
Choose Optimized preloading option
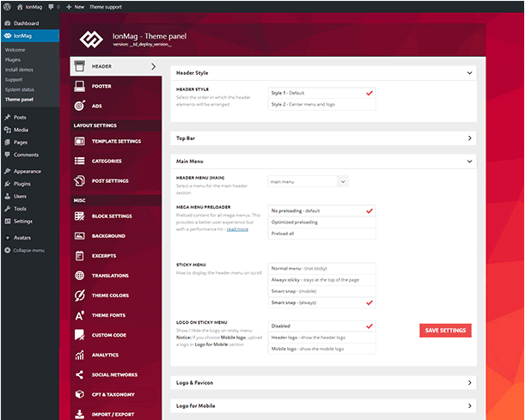coord(321,222)
